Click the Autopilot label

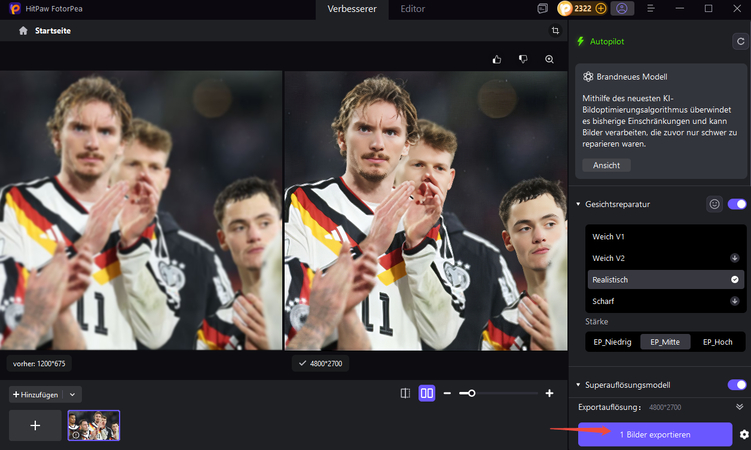pos(607,42)
